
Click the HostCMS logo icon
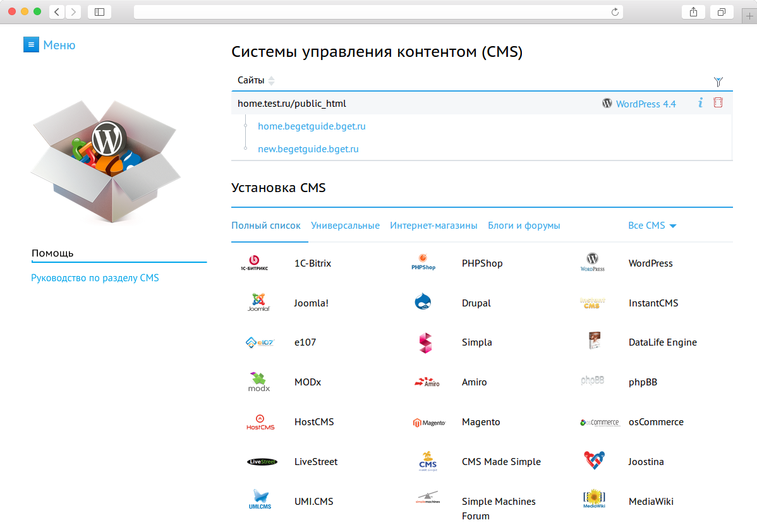point(260,423)
